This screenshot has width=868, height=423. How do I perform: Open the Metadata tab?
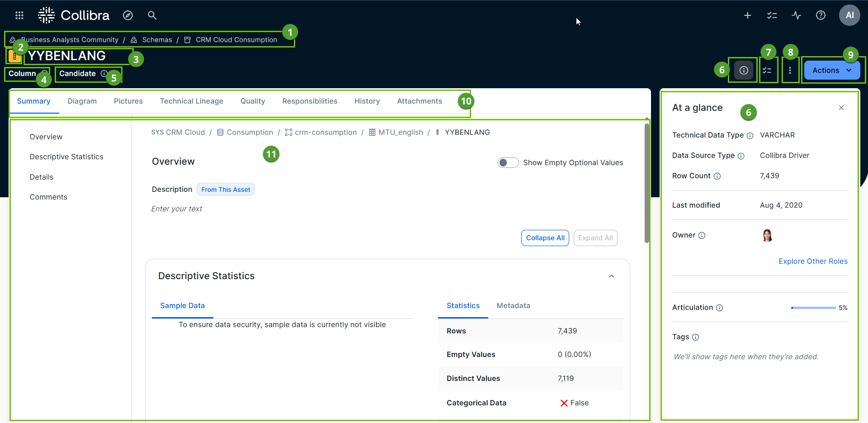[x=513, y=306]
